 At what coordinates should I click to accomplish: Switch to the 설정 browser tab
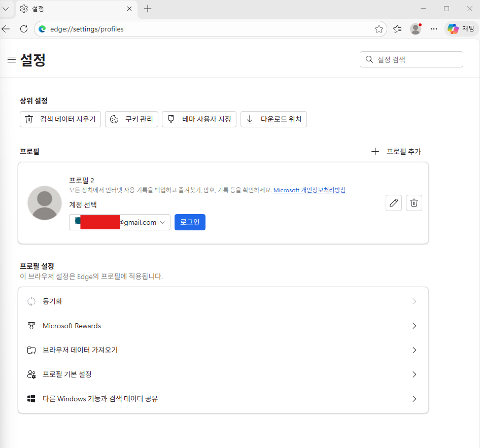(x=71, y=9)
